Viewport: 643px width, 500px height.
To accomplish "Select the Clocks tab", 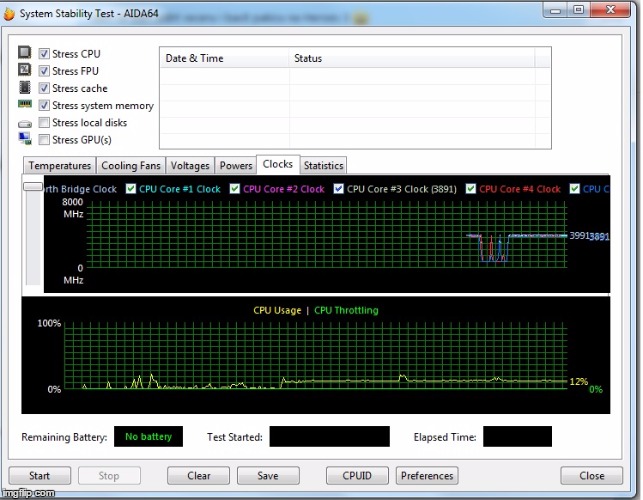I will pos(278,164).
